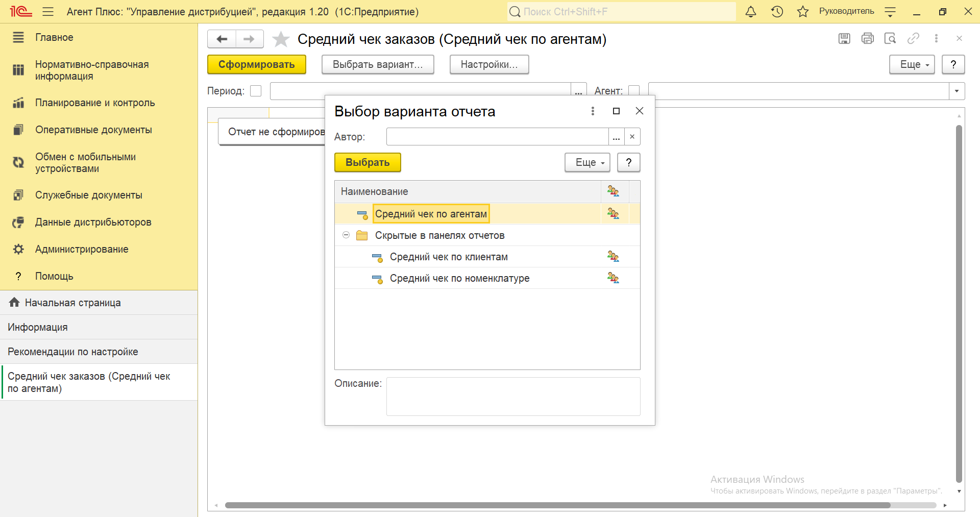
Task: Open Данные дистрибьюторов section
Action: 99,222
